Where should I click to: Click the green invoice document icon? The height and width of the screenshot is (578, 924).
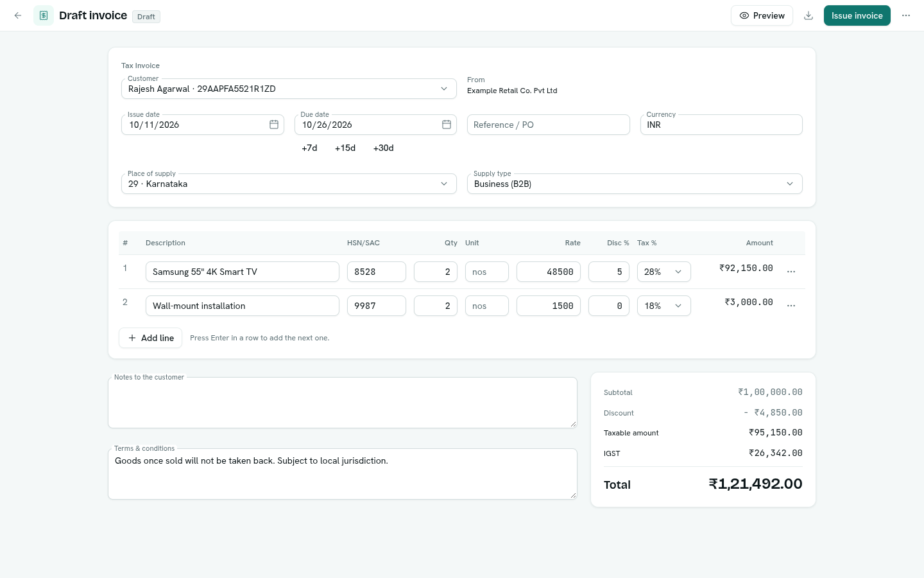(x=44, y=15)
